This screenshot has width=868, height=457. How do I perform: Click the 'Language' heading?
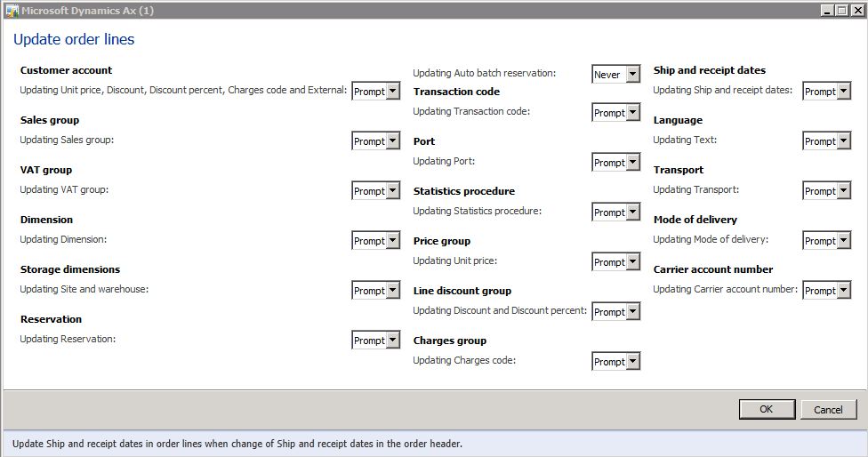pos(678,120)
